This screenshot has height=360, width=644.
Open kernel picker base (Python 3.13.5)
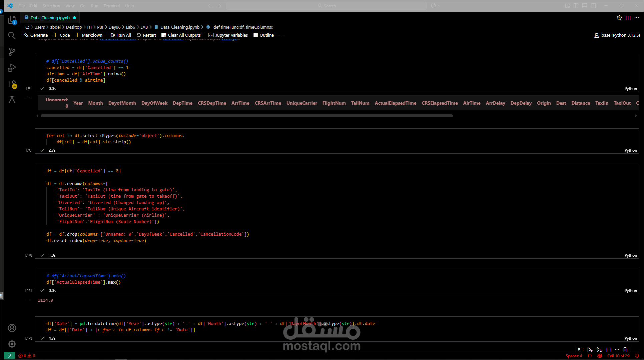pos(617,35)
